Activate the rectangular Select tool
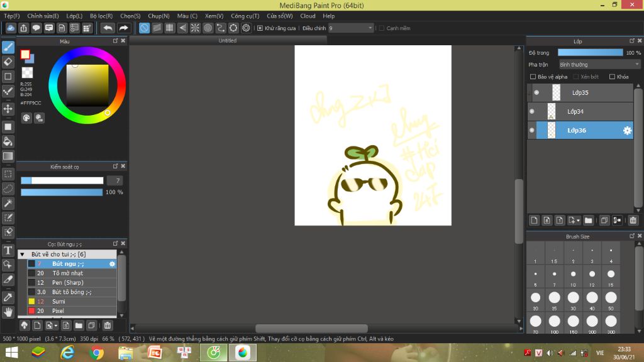Screen dimensions: 644x362 pos(8,174)
